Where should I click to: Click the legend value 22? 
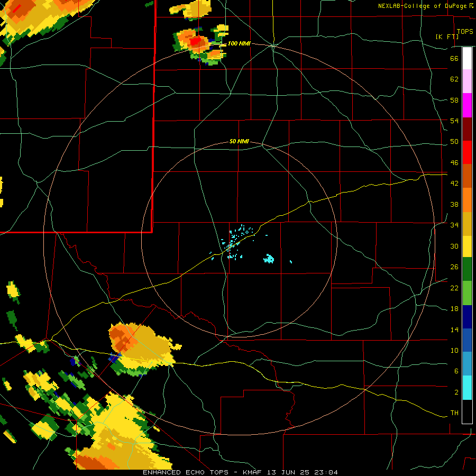[x=454, y=288]
